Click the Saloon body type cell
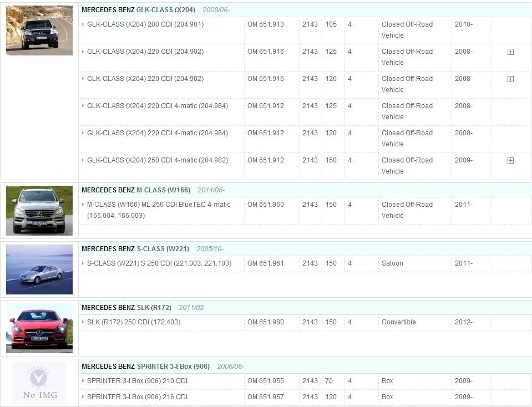Screen dimensions: 532x407 click(x=392, y=263)
